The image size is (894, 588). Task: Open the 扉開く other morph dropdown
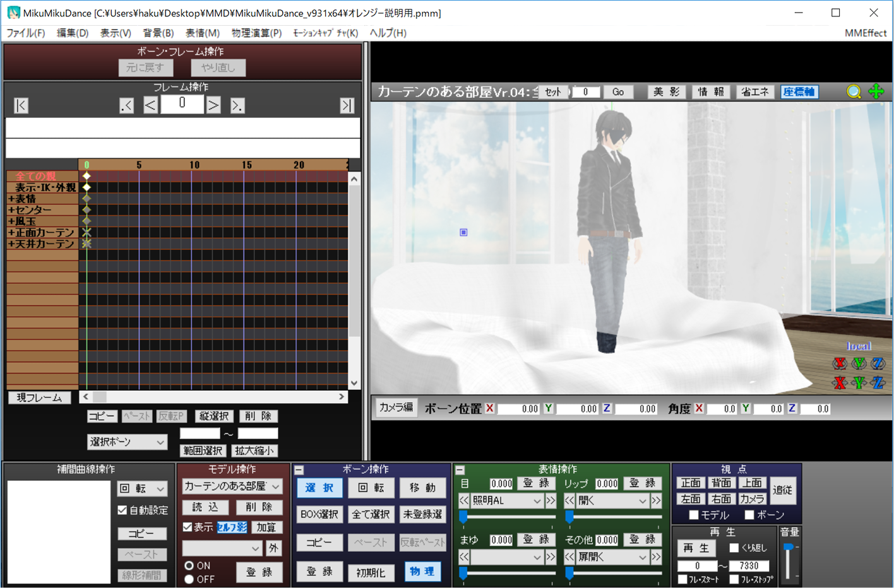click(612, 557)
